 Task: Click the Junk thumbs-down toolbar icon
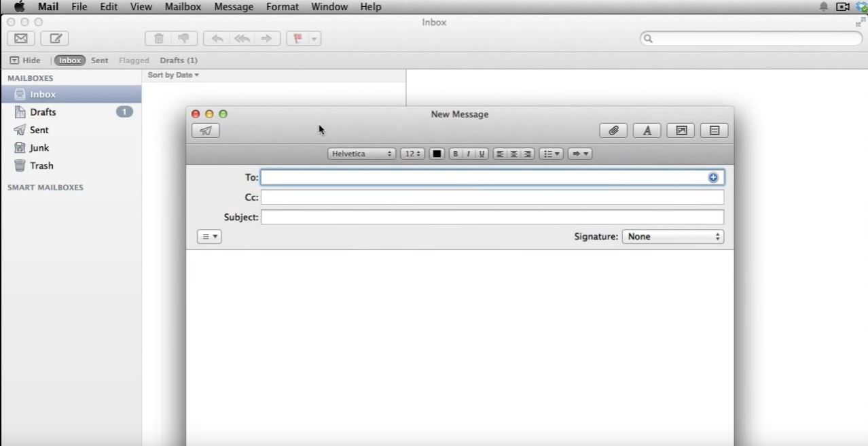tap(184, 39)
